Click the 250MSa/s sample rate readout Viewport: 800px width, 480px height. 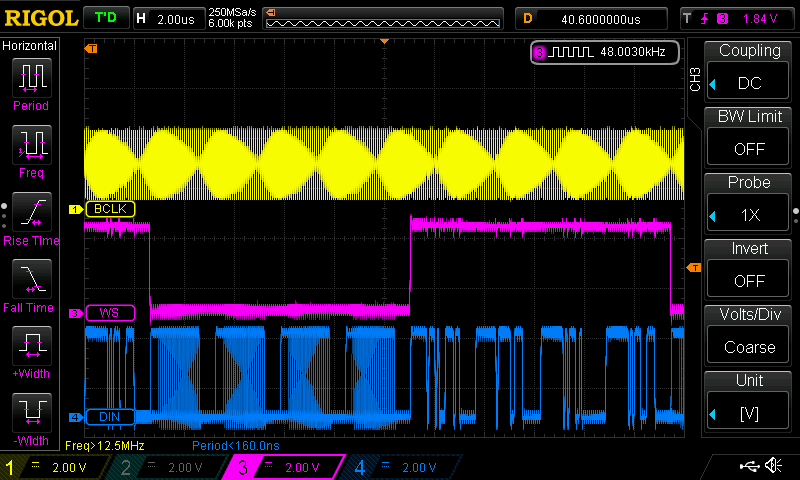pyautogui.click(x=232, y=13)
